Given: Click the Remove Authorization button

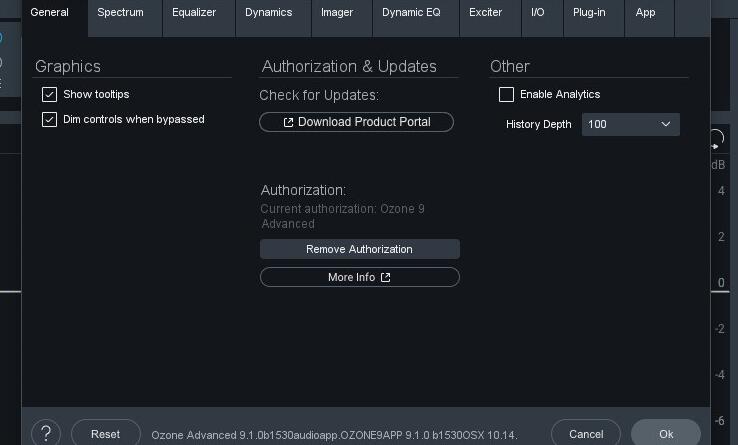Looking at the screenshot, I should 360,249.
